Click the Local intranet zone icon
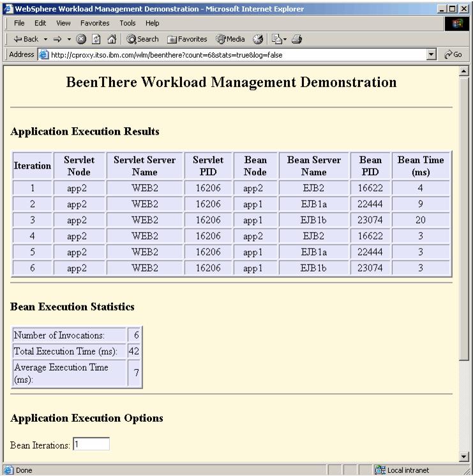The height and width of the screenshot is (476, 473). (380, 470)
